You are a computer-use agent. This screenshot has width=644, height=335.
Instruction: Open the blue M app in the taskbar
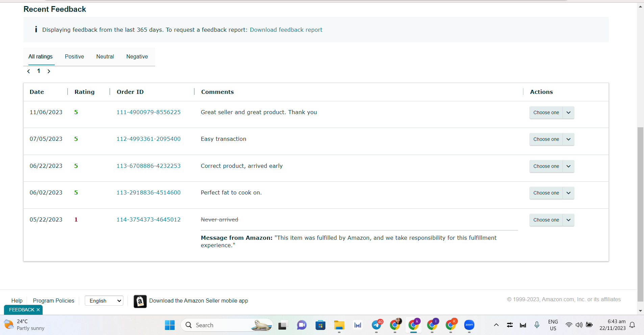(x=357, y=325)
